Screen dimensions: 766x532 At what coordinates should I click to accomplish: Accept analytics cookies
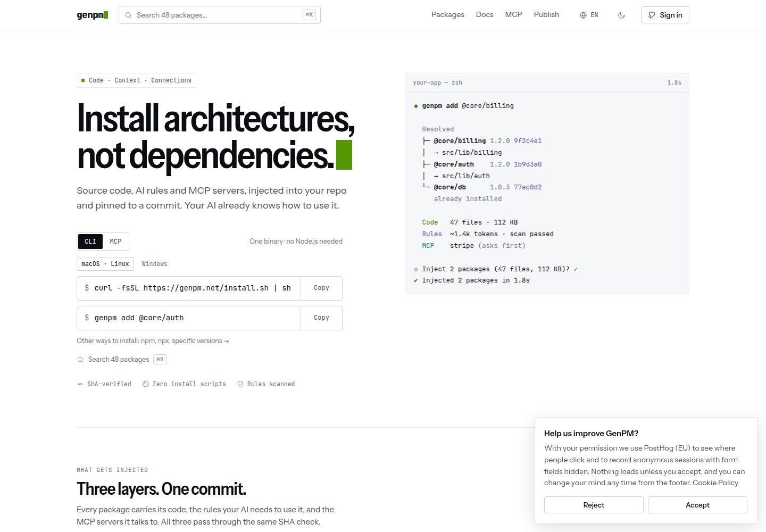pyautogui.click(x=697, y=505)
